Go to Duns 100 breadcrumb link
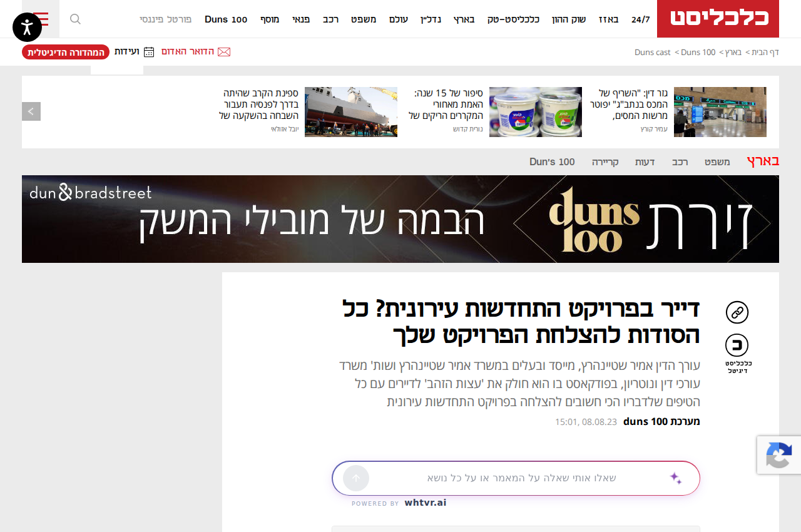Screen dimensions: 801x532 [698, 52]
